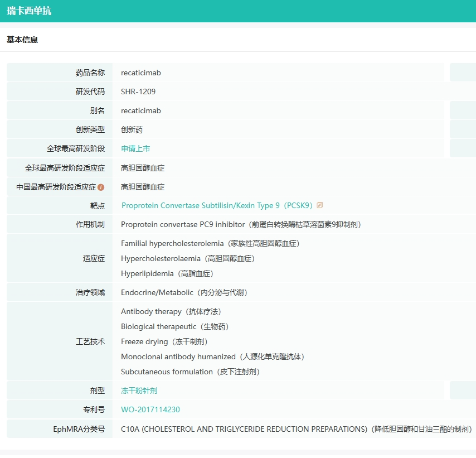Click Familial hypercholesterolemia indication entry

point(210,243)
